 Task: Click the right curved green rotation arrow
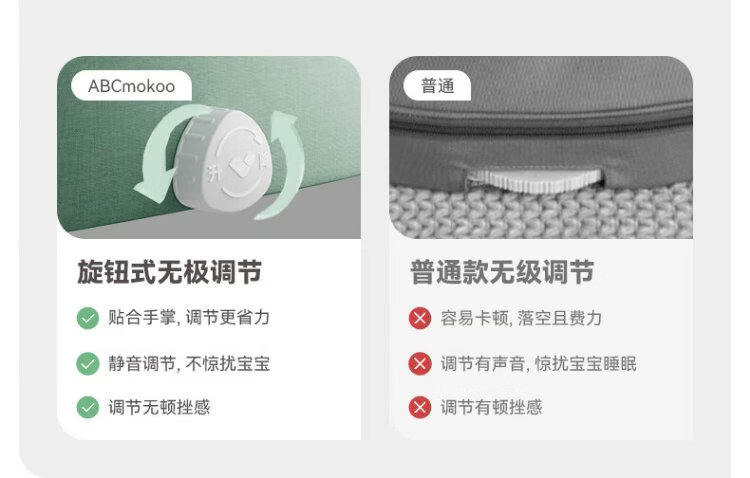282,165
